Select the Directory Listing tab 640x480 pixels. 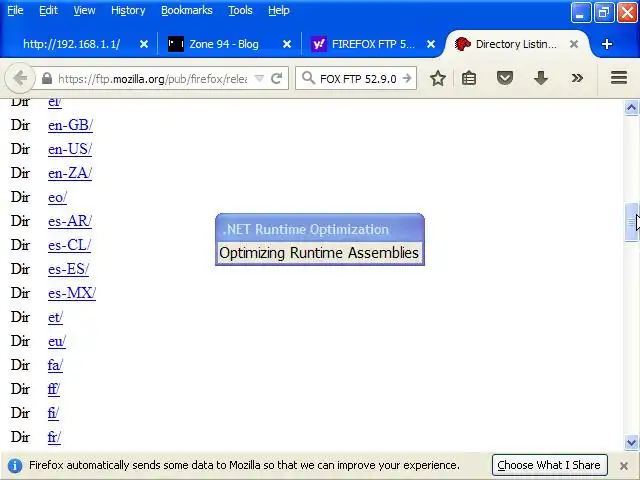point(516,44)
